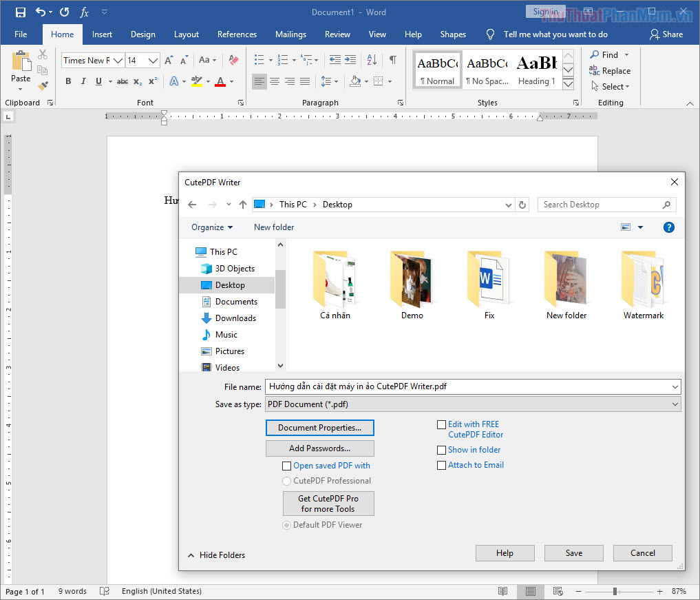Show paragraph marks with the pilcrow icon

[x=392, y=60]
